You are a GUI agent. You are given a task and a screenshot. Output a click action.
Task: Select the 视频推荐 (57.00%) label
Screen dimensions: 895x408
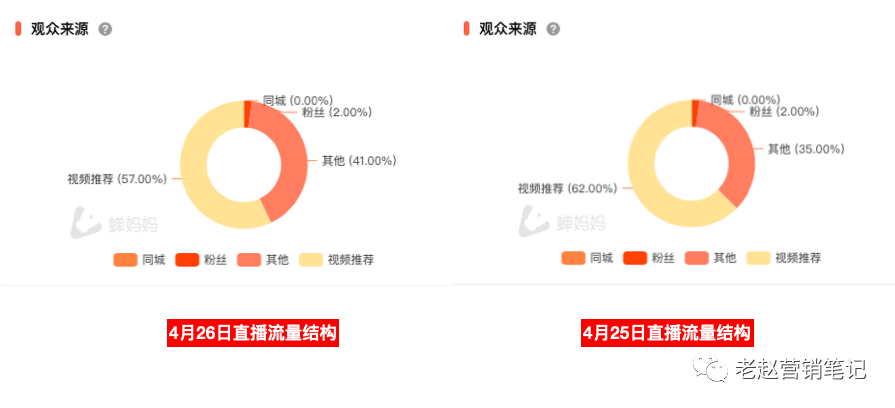tap(117, 179)
